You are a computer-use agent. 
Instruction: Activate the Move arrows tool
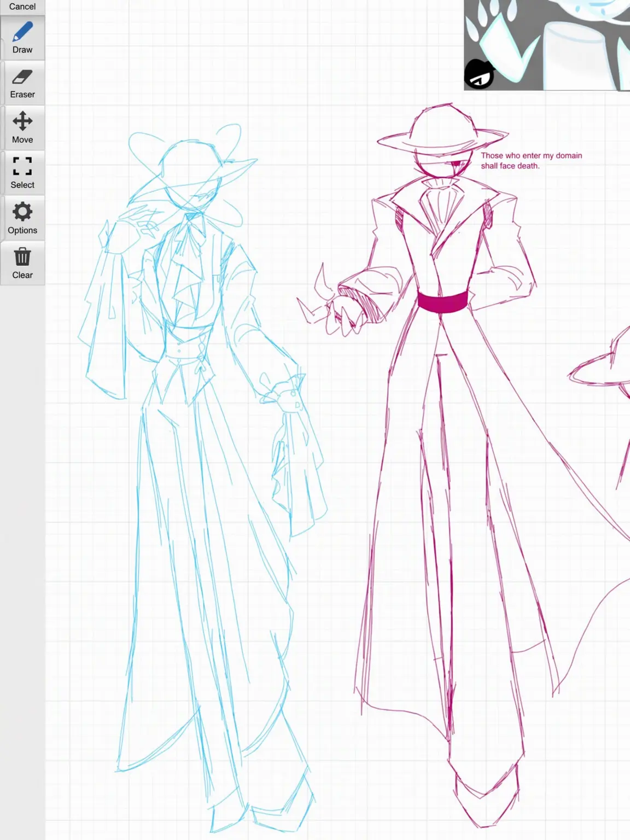tap(22, 128)
